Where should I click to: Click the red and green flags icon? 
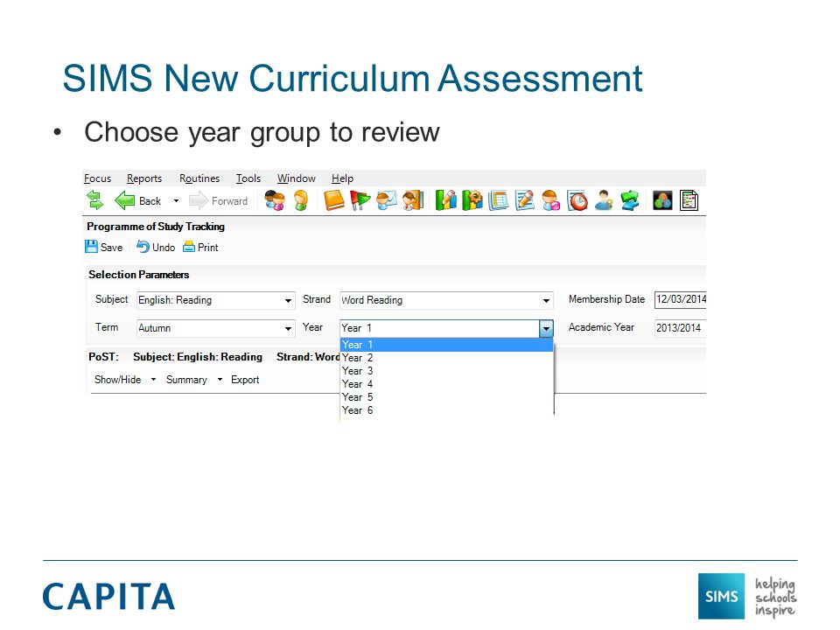[360, 200]
